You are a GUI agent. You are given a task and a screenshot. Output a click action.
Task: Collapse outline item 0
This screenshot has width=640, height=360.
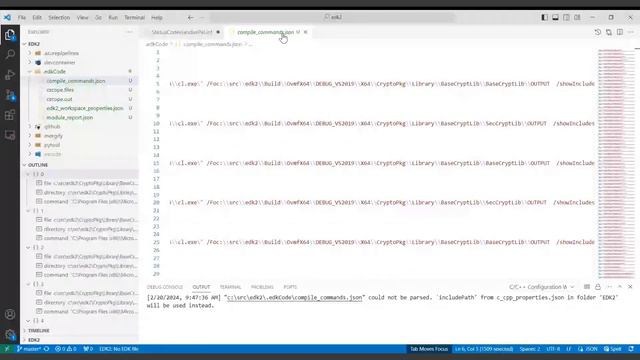click(x=28, y=174)
